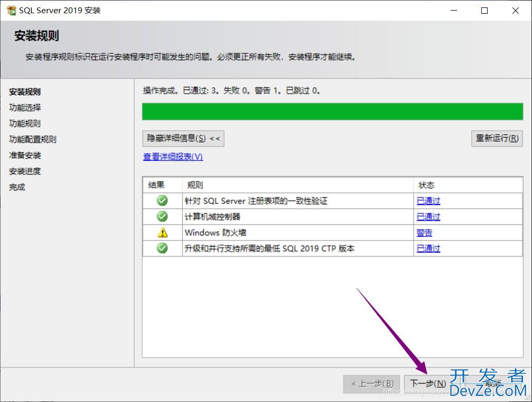Open 已通过 link for SQL 2019 CTP version rule
This screenshot has width=532, height=402.
pyautogui.click(x=428, y=249)
